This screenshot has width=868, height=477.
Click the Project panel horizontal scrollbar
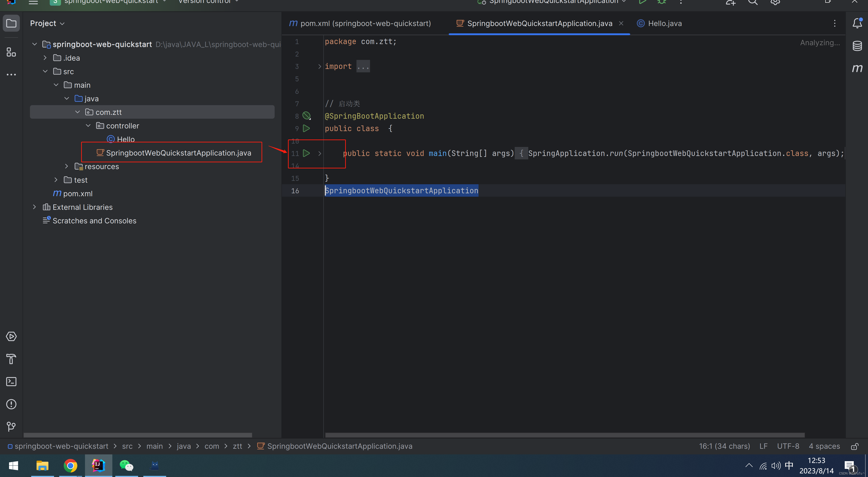coord(138,435)
